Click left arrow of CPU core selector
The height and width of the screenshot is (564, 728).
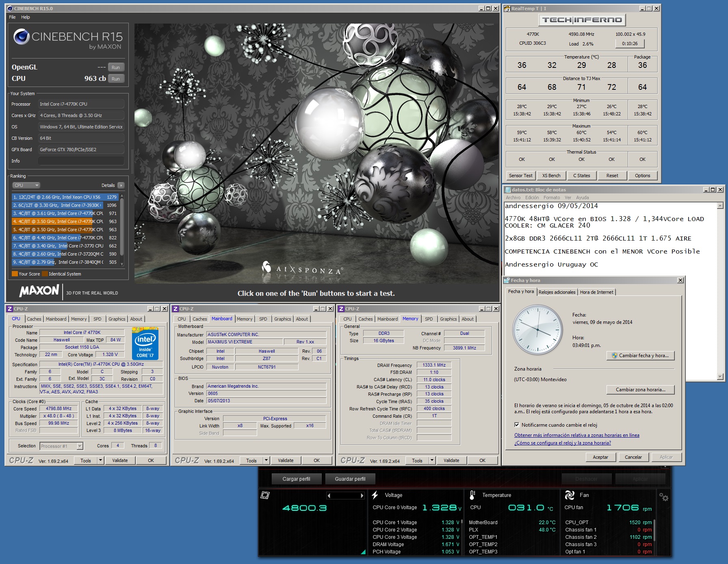click(x=329, y=496)
